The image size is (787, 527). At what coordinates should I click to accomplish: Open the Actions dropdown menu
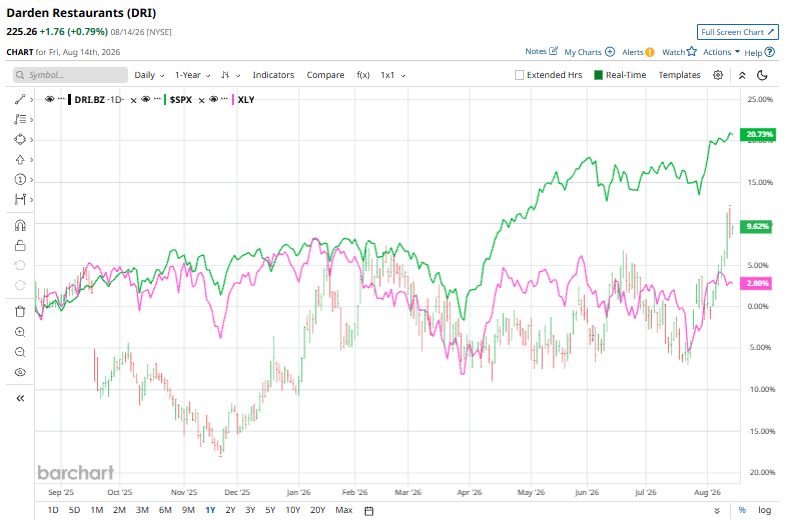[x=721, y=52]
